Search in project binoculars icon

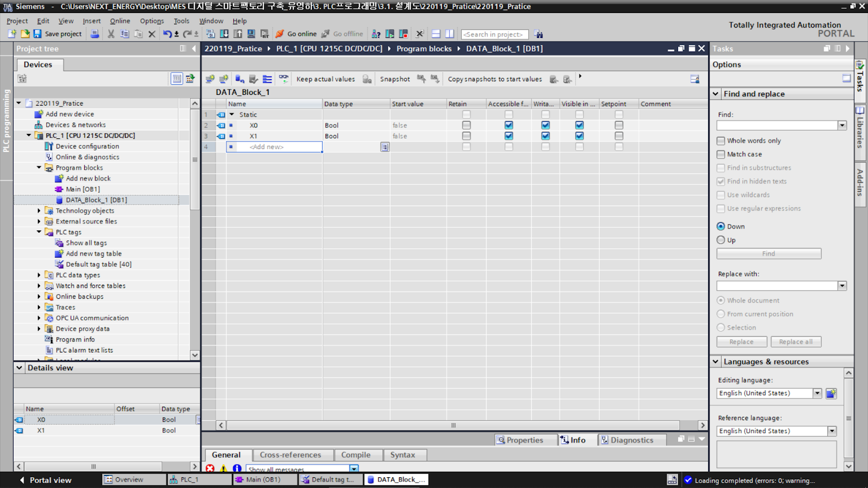coord(538,34)
